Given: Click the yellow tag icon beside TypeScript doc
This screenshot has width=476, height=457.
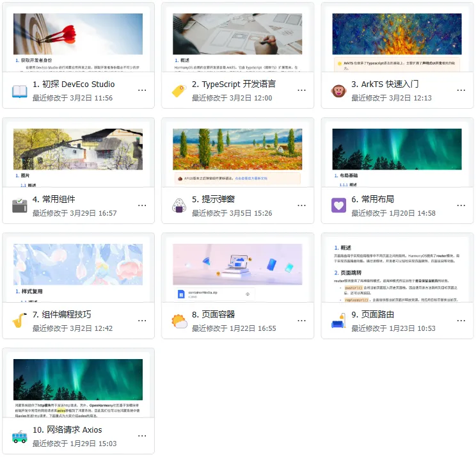Looking at the screenshot, I should coord(179,91).
